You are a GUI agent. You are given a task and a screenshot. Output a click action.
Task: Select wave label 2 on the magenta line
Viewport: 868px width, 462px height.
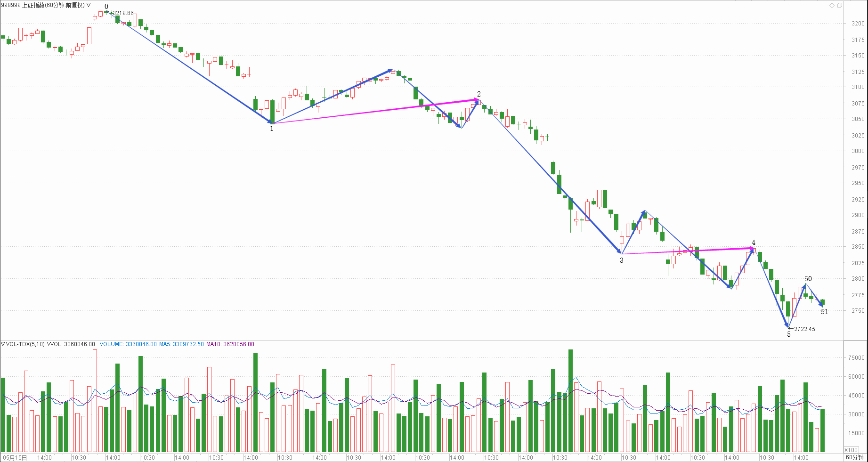pos(479,94)
